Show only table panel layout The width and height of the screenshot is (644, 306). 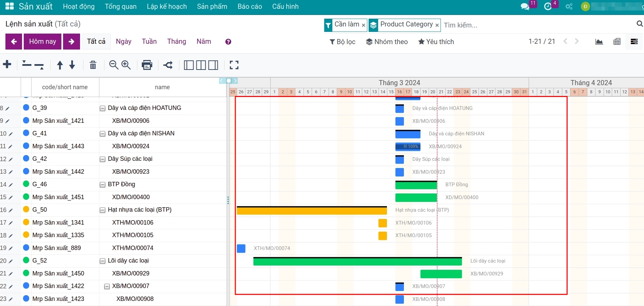click(189, 65)
